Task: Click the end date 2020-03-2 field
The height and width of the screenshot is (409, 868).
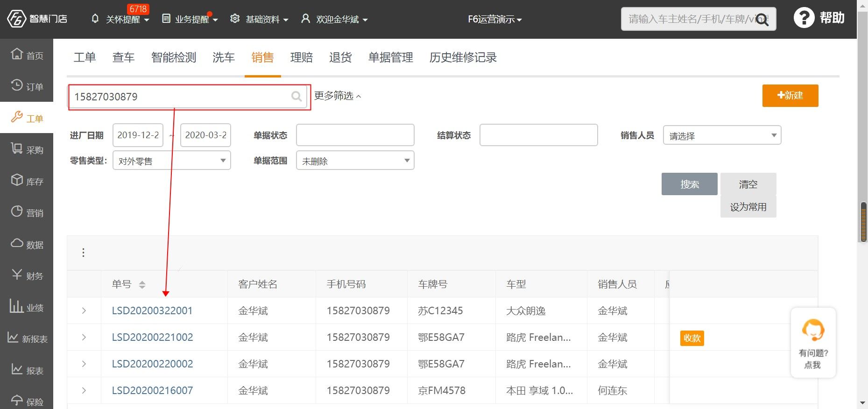Action: [205, 135]
